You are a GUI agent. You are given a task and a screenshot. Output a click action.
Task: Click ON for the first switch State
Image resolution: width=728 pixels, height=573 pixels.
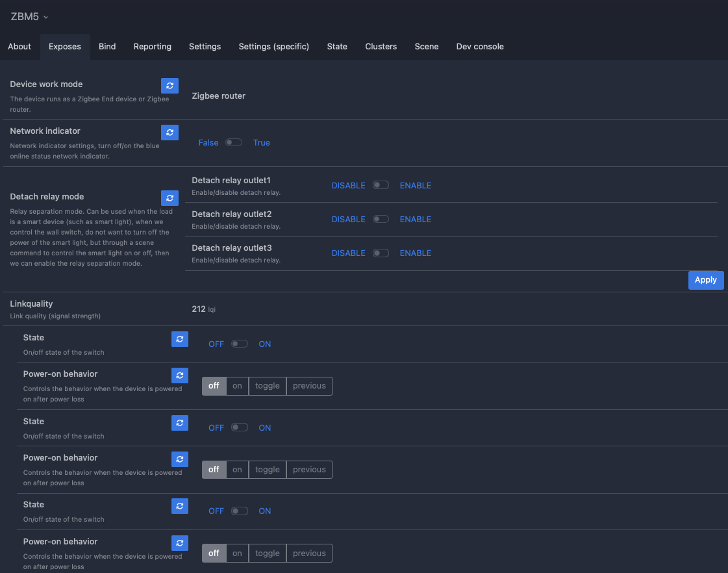coord(265,344)
